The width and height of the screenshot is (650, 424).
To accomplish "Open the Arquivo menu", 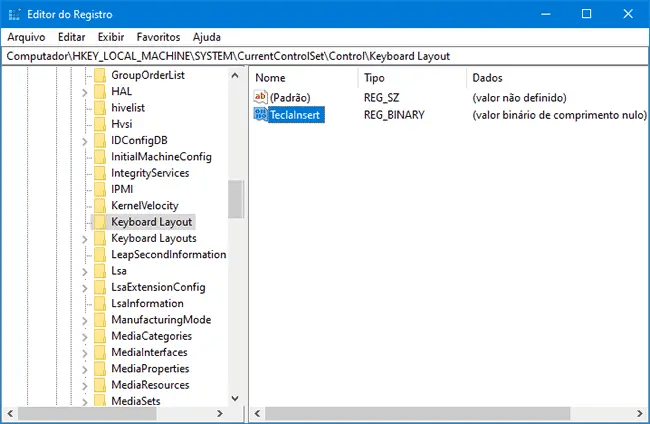I will 26,36.
